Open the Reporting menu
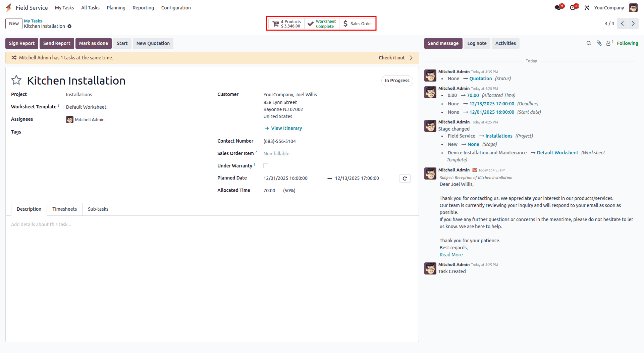 (143, 7)
